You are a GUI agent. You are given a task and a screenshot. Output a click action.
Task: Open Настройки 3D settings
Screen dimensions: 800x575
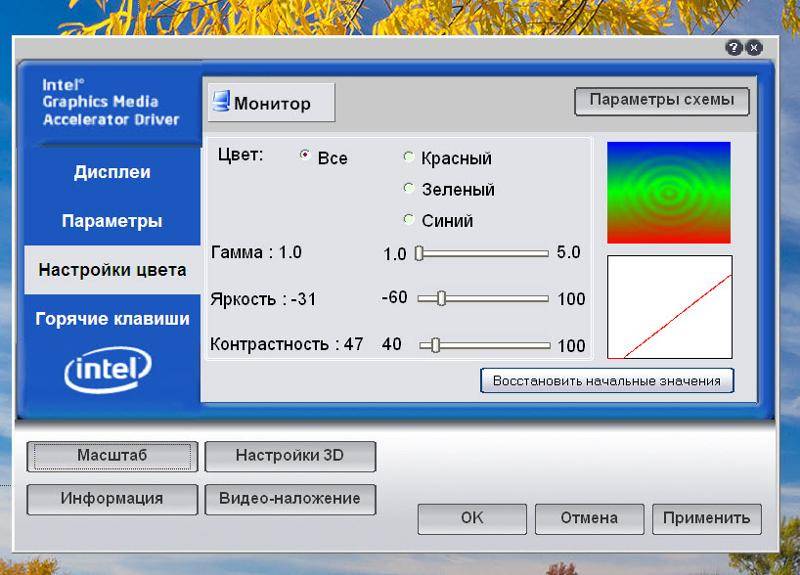pos(290,456)
